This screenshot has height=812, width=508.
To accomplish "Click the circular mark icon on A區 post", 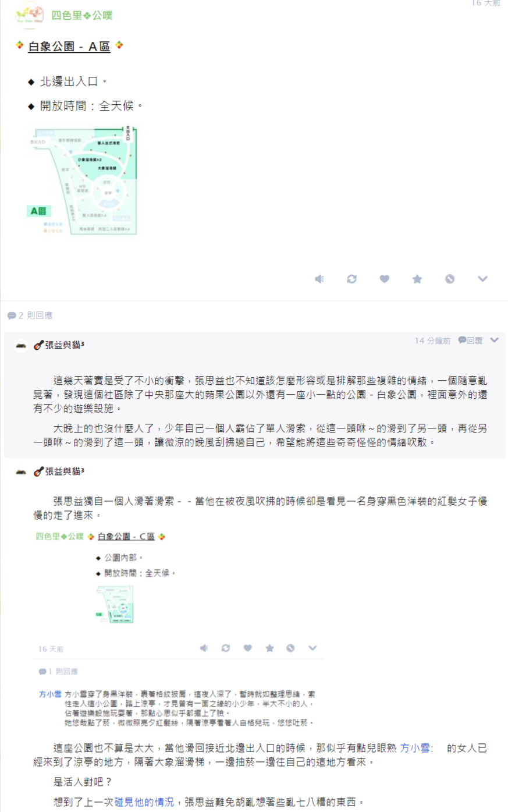I will (x=450, y=279).
